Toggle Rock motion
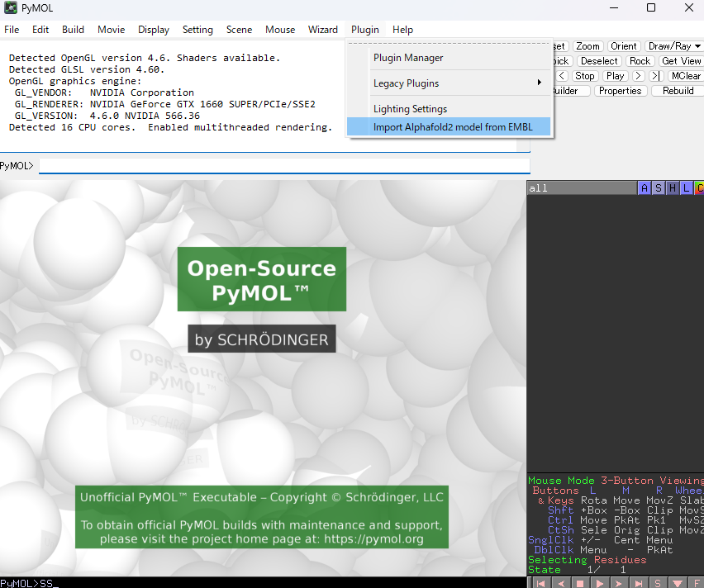Viewport: 704px width, 588px height. pos(640,60)
